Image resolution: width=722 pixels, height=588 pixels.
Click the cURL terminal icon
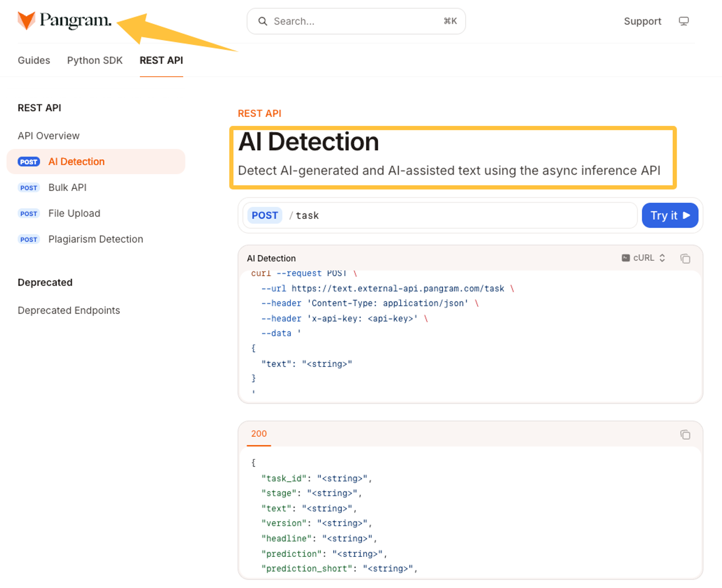tap(625, 258)
